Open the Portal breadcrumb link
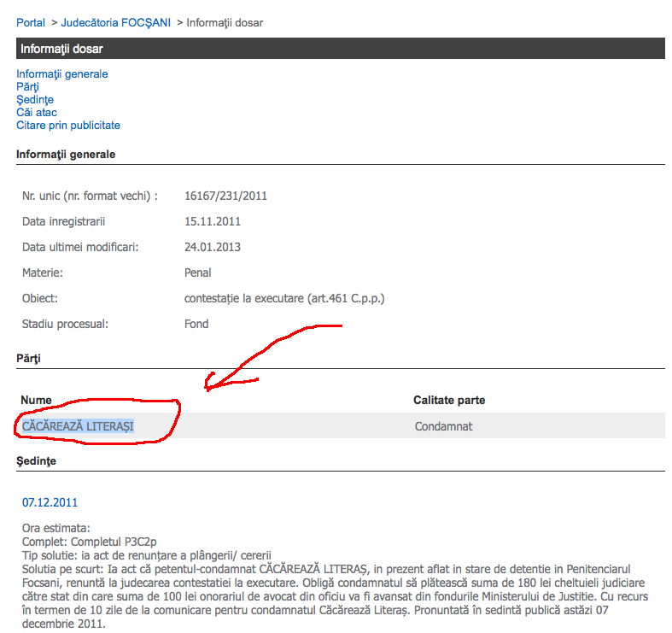The image size is (672, 633). 31,23
